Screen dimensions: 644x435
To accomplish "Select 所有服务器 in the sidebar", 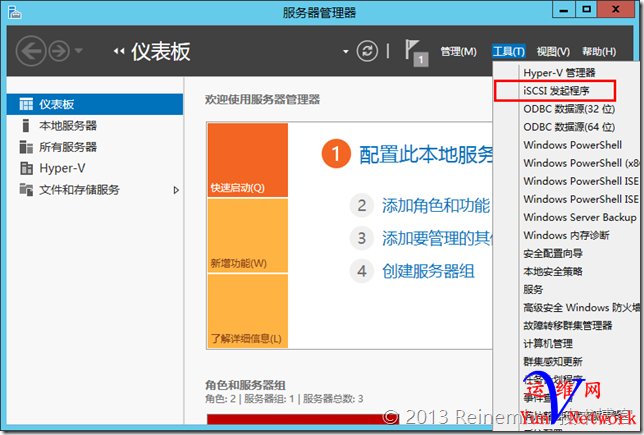I will point(95,147).
